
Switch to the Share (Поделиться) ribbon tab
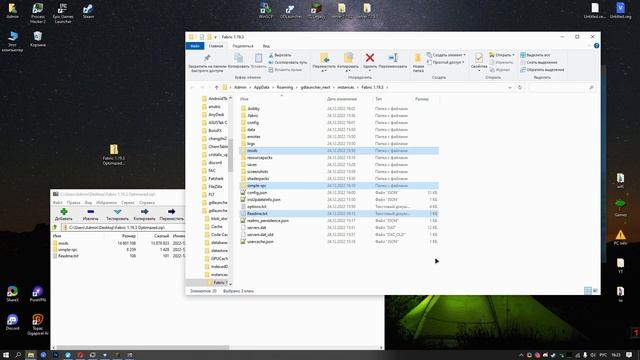coord(243,46)
